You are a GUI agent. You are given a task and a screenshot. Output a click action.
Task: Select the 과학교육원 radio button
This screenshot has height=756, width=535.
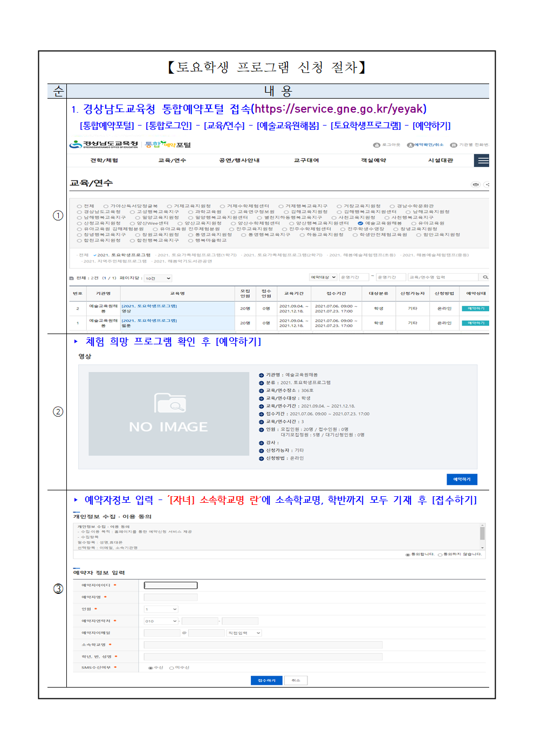(191, 212)
